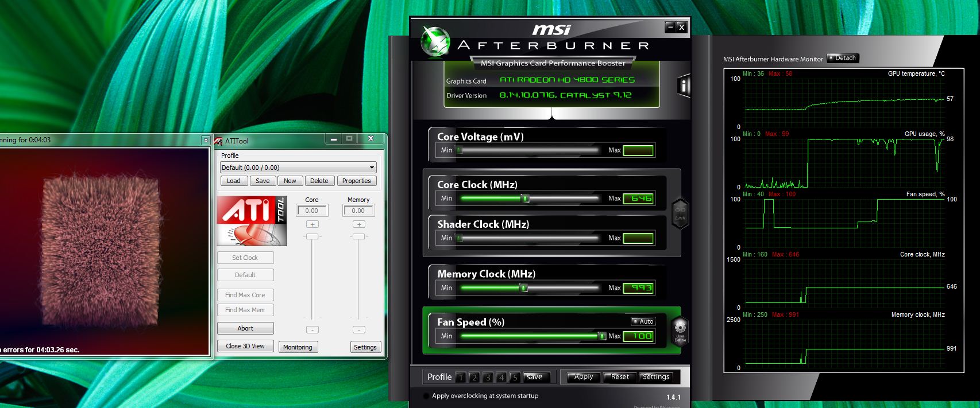Screen dimensions: 980x408
Task: Select profile slot 3
Action: point(488,378)
